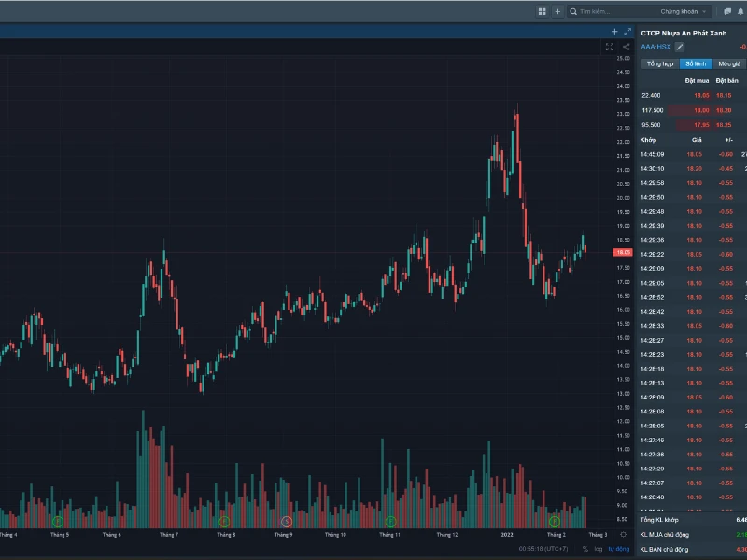Click the chart share icon
This screenshot has width=747, height=560.
click(x=624, y=47)
